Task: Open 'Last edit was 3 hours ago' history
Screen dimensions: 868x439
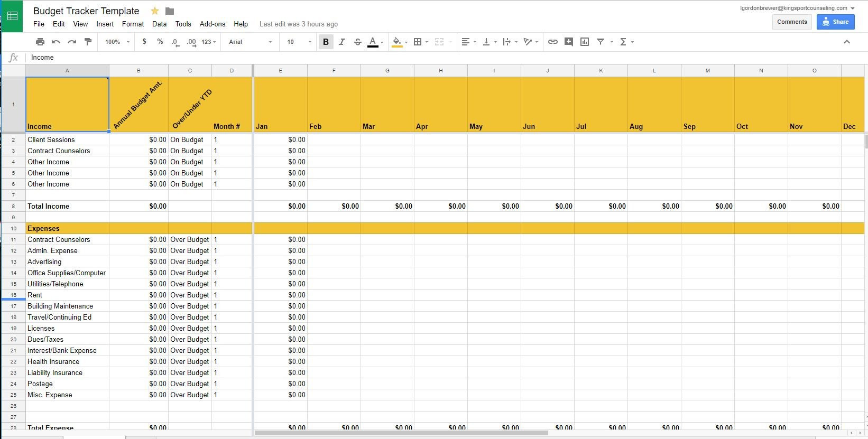Action: [298, 24]
